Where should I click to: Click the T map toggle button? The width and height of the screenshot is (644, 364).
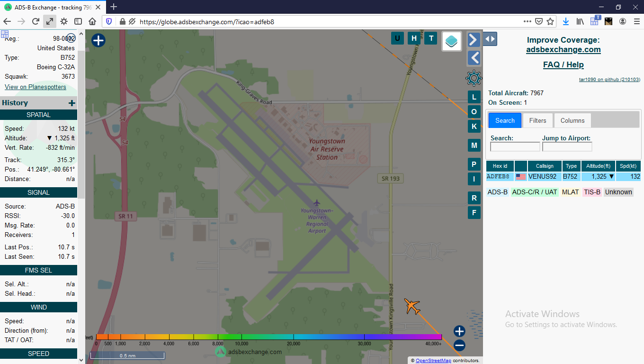[431, 38]
